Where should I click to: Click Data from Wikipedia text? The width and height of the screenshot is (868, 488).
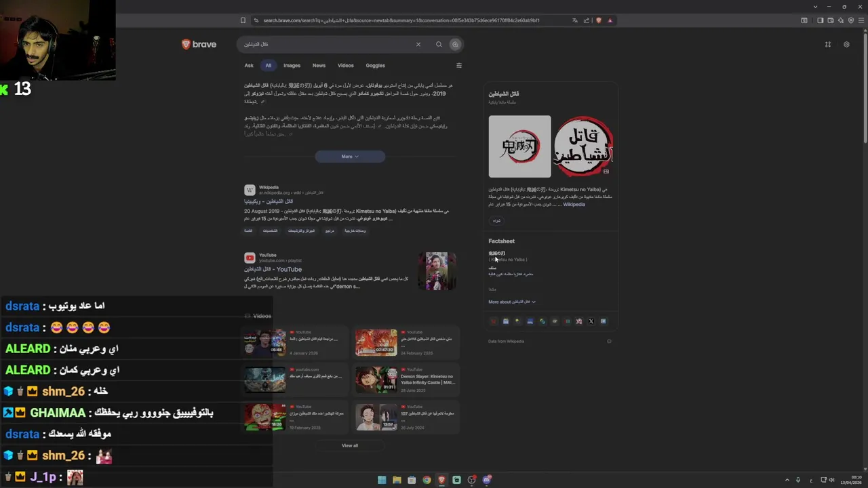click(x=506, y=341)
